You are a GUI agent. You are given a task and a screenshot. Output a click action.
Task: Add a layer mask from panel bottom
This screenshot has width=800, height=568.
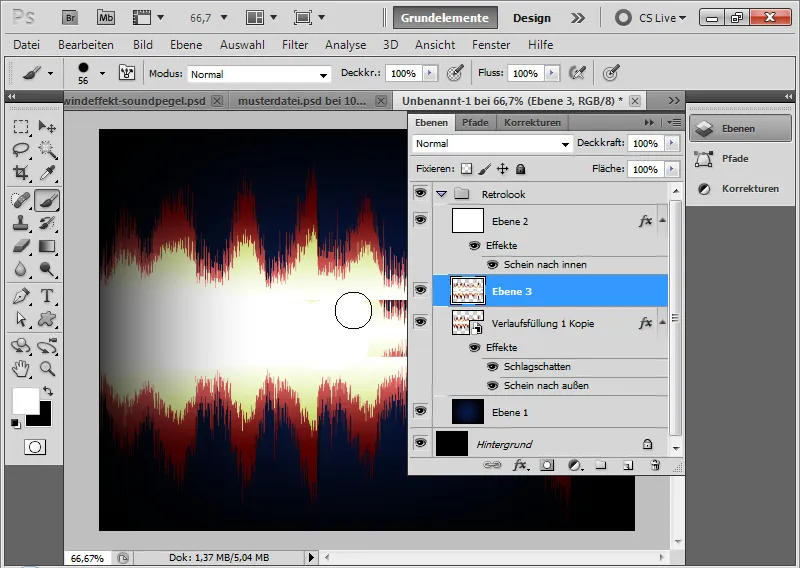[x=547, y=465]
